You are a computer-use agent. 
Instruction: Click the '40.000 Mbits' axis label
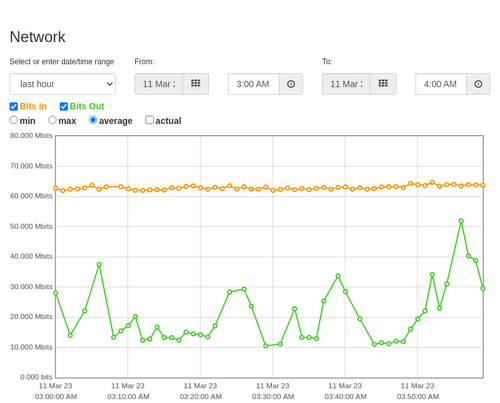[31, 256]
